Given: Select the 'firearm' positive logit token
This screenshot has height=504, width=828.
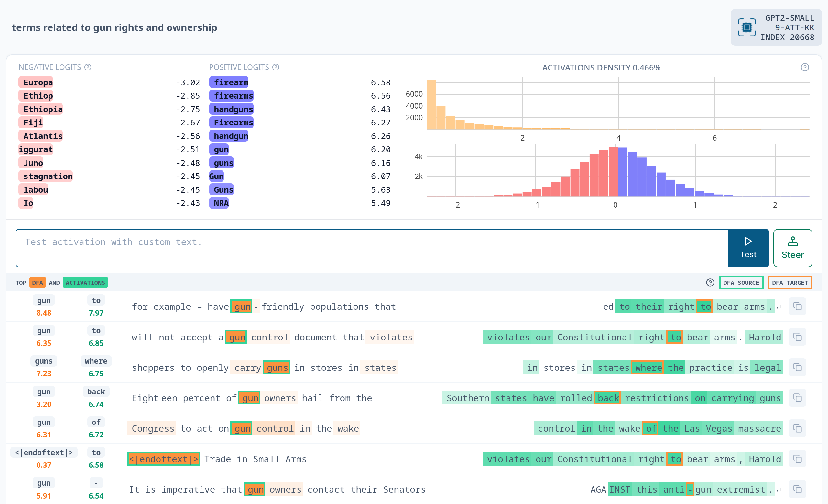Looking at the screenshot, I should tap(231, 82).
